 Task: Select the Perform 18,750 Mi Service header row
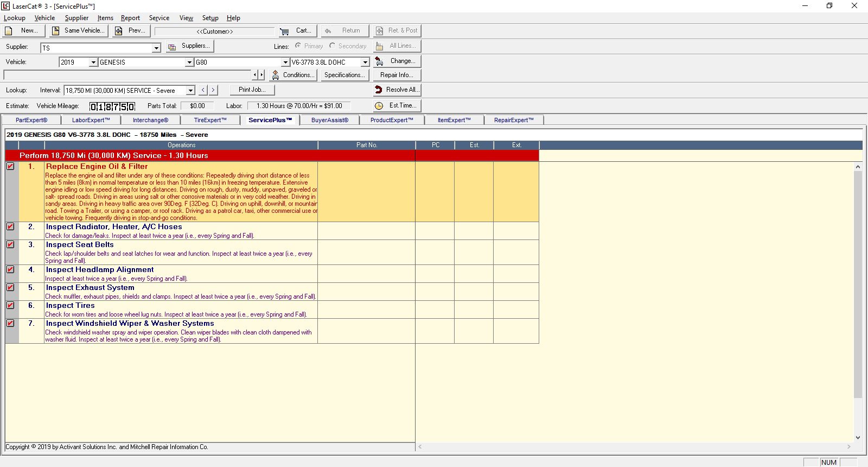[272, 155]
